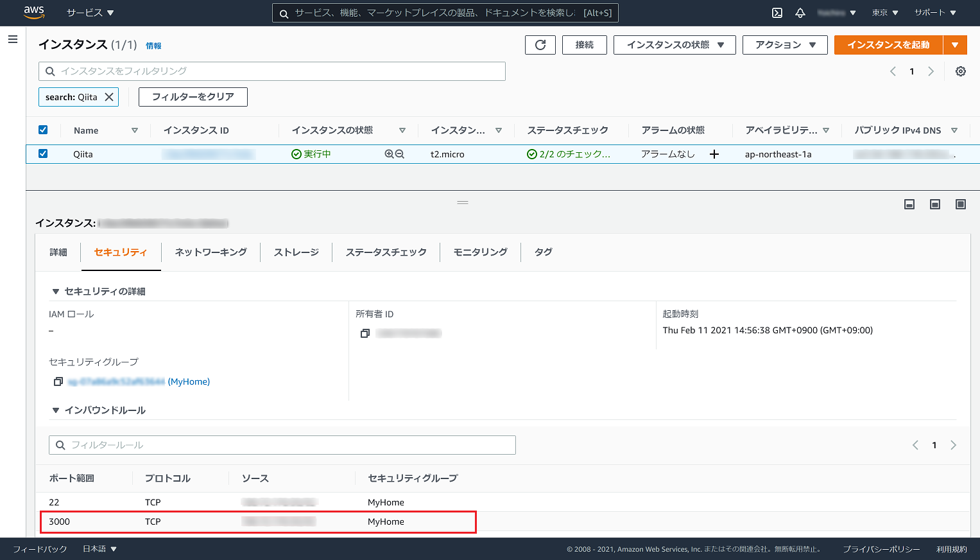This screenshot has width=980, height=560.
Task: Copy the security group ID
Action: coord(58,381)
